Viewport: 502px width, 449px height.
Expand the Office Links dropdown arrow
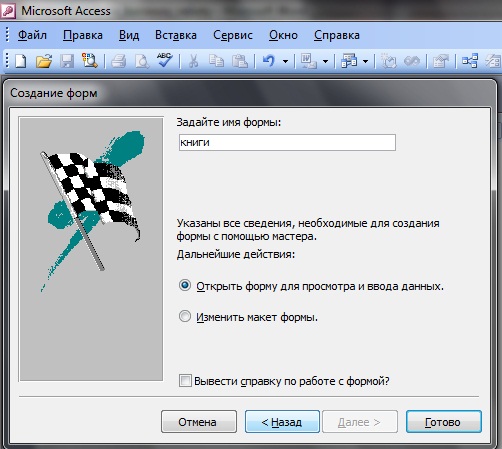point(325,62)
